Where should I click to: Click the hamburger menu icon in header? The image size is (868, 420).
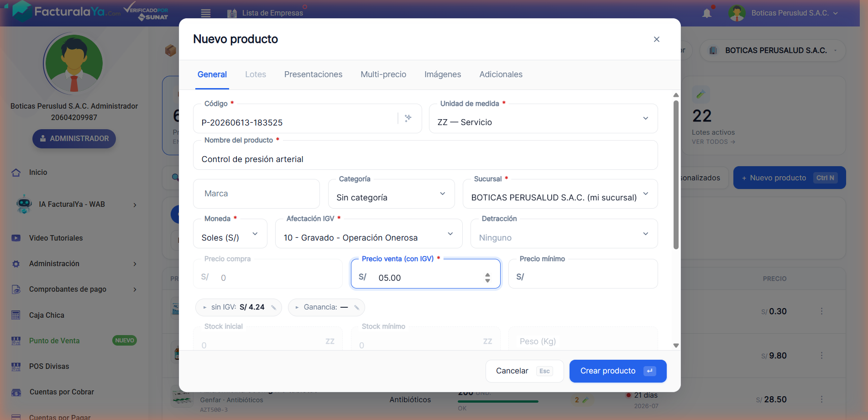[206, 13]
